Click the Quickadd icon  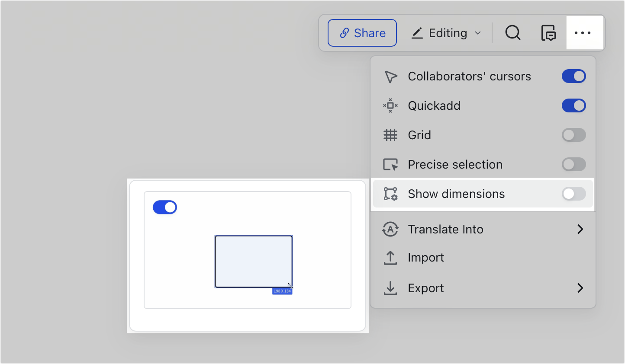390,105
